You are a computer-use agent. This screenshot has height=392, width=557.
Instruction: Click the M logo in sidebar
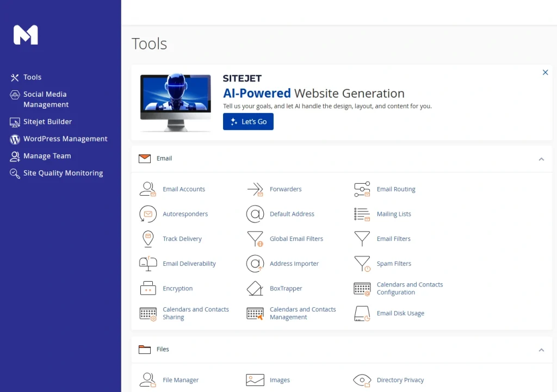point(26,35)
